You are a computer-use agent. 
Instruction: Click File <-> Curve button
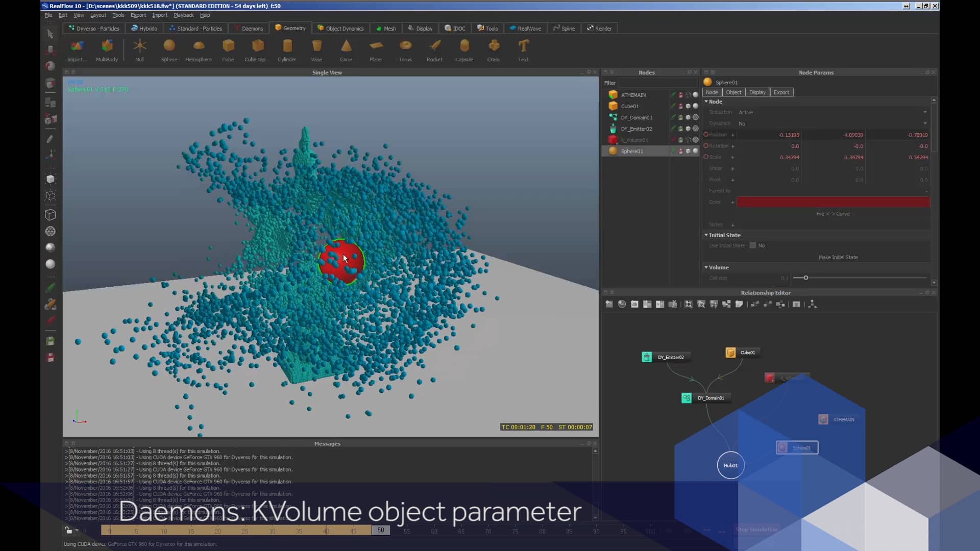[833, 214]
